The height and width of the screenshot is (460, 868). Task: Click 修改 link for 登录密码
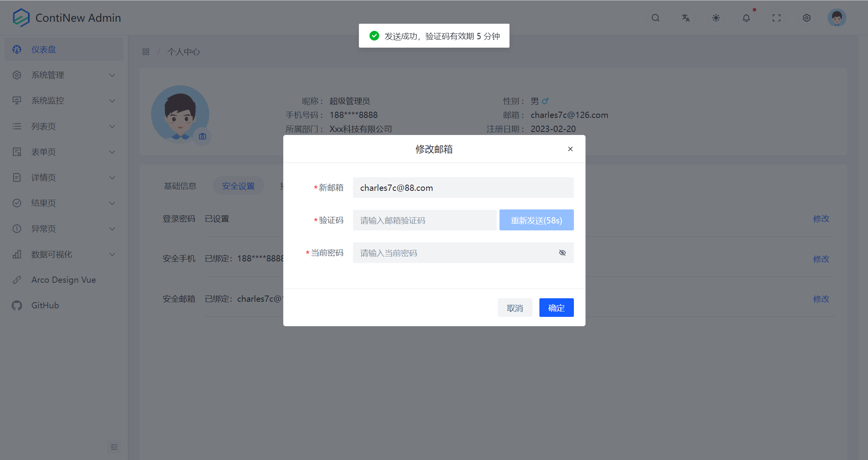(821, 219)
